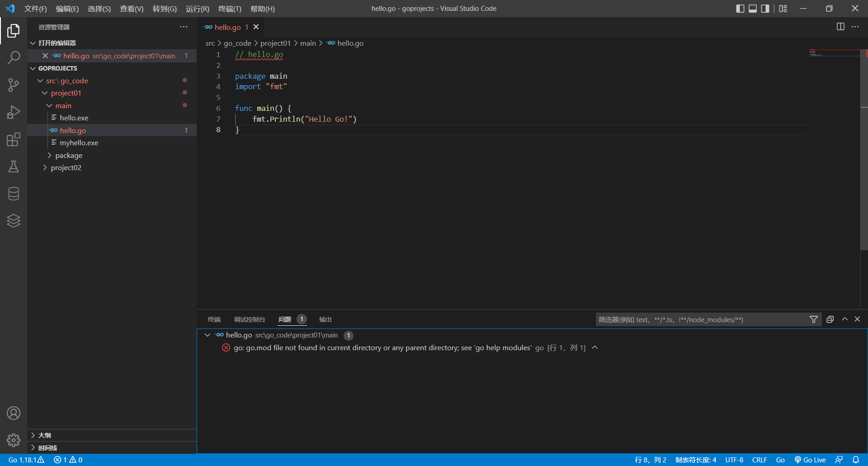
Task: Collapse the go.mod error message details
Action: [595, 347]
